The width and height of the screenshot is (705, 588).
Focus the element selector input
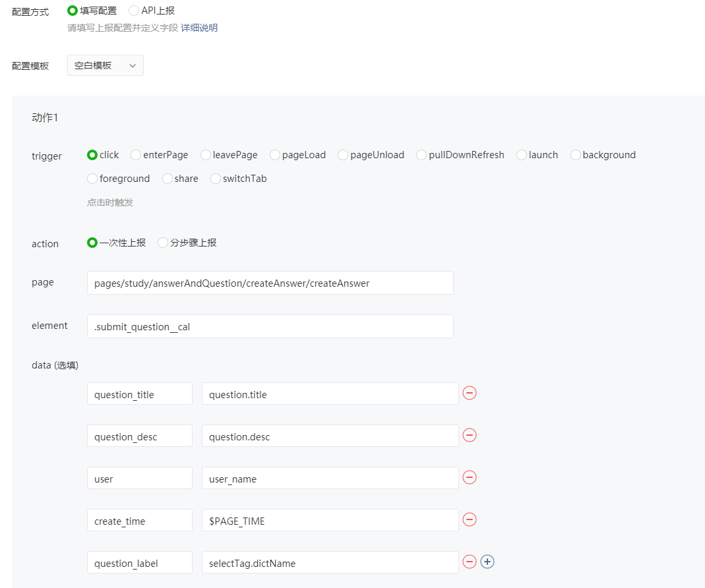270,327
